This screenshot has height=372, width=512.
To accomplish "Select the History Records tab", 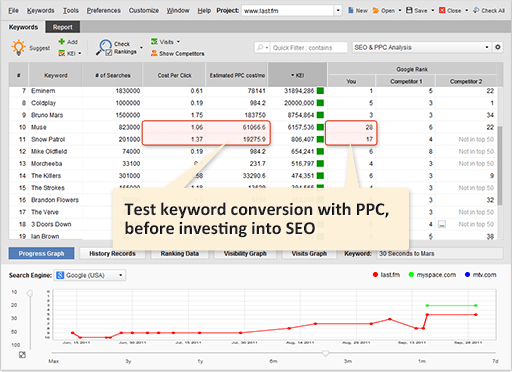I will 112,254.
